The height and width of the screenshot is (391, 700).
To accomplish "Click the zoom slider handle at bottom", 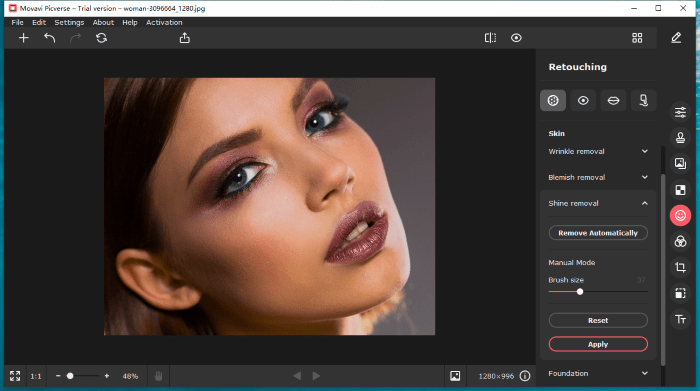I will coord(70,376).
